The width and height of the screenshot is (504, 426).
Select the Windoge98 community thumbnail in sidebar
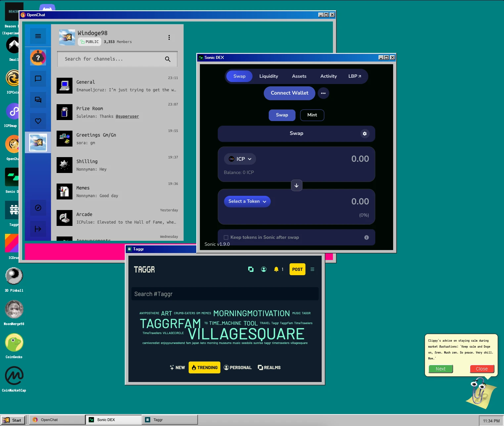pos(38,143)
